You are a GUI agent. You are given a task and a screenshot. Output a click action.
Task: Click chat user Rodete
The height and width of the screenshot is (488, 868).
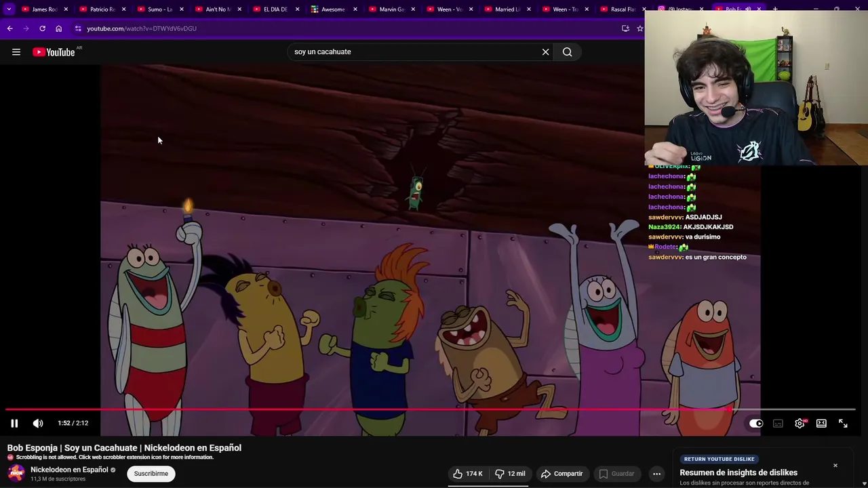click(666, 247)
